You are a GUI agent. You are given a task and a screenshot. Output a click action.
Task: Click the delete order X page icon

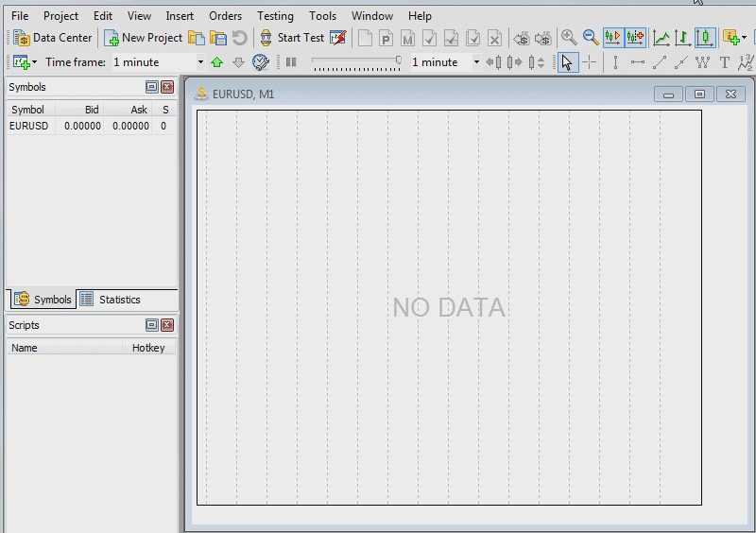pos(494,38)
